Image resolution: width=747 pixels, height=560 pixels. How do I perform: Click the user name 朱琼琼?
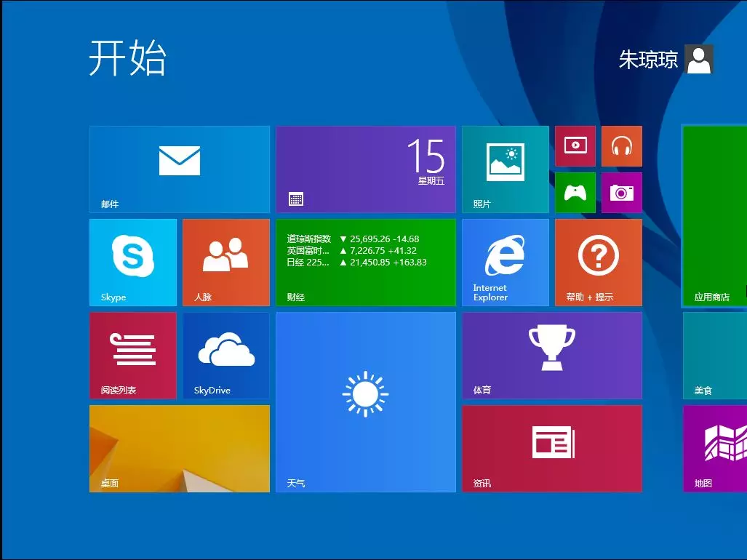(648, 60)
